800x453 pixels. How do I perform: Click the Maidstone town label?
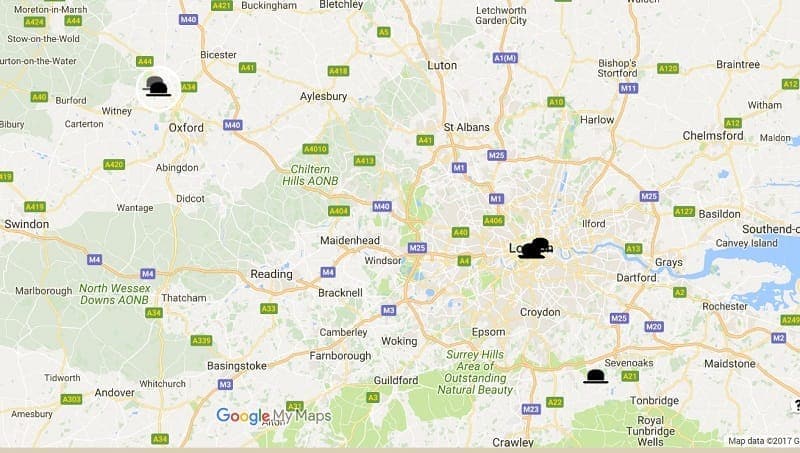pos(730,364)
